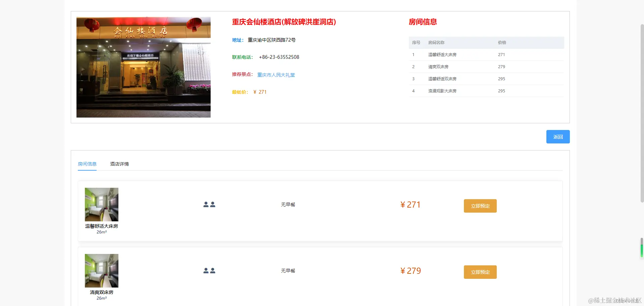
Task: Click the two-guest occupancy icon for 清爽双床房
Action: [209, 270]
